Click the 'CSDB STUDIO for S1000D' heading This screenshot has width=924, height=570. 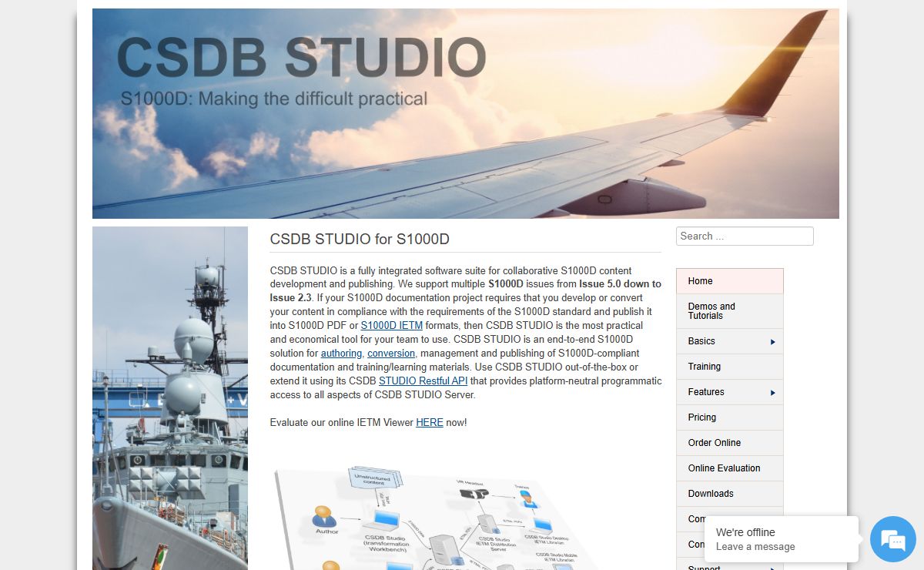tap(360, 240)
